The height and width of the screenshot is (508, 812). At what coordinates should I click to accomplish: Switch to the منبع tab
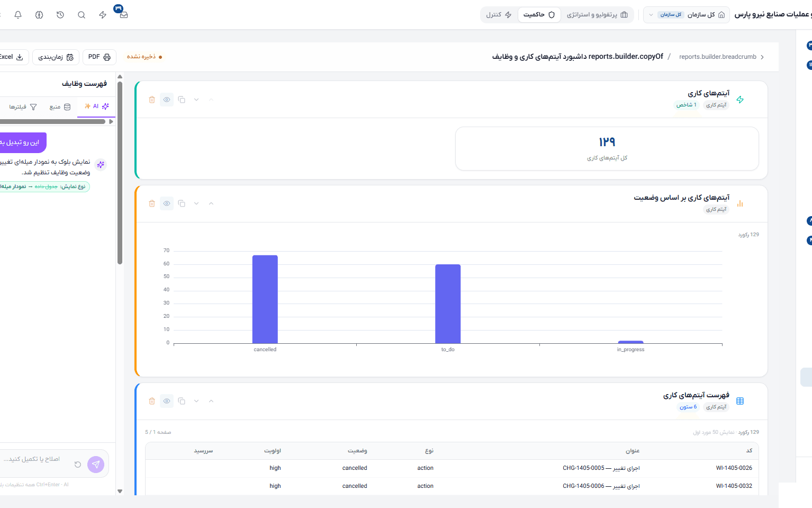click(x=60, y=106)
